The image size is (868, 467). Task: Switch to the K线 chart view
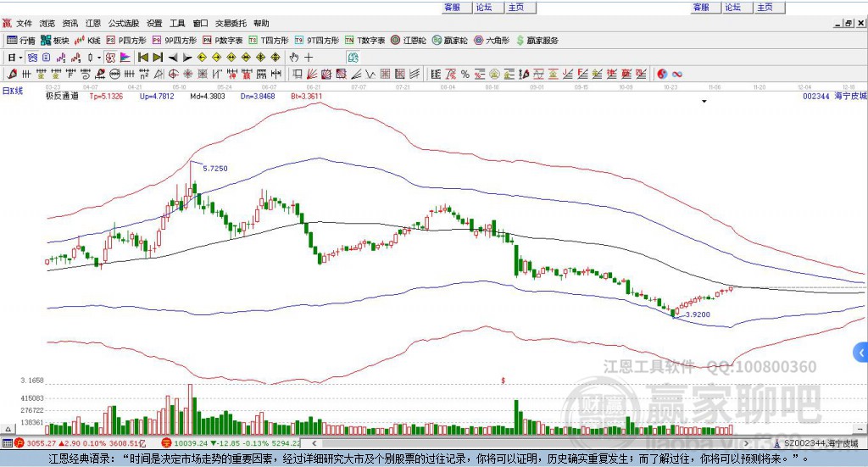[x=88, y=41]
